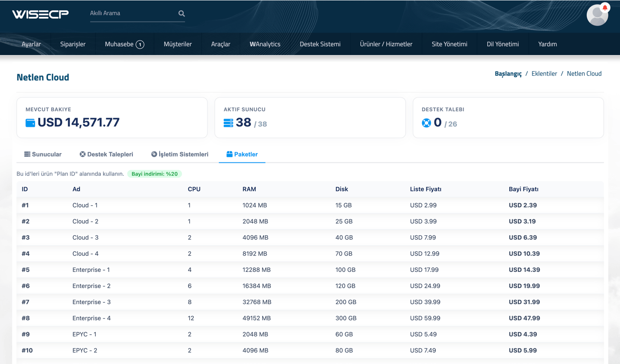
Task: Click the lifebuoy icon for Destek Talebi
Action: tap(426, 123)
